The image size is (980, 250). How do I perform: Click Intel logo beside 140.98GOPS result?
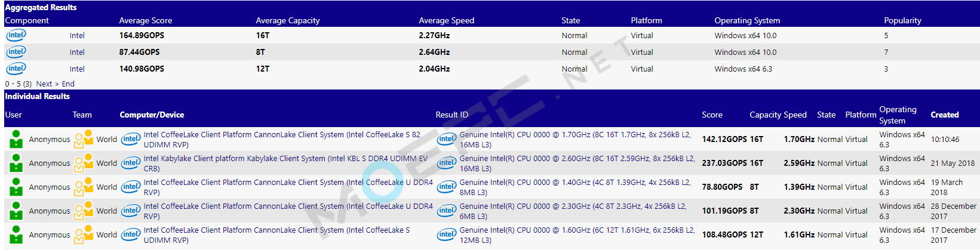[16, 69]
